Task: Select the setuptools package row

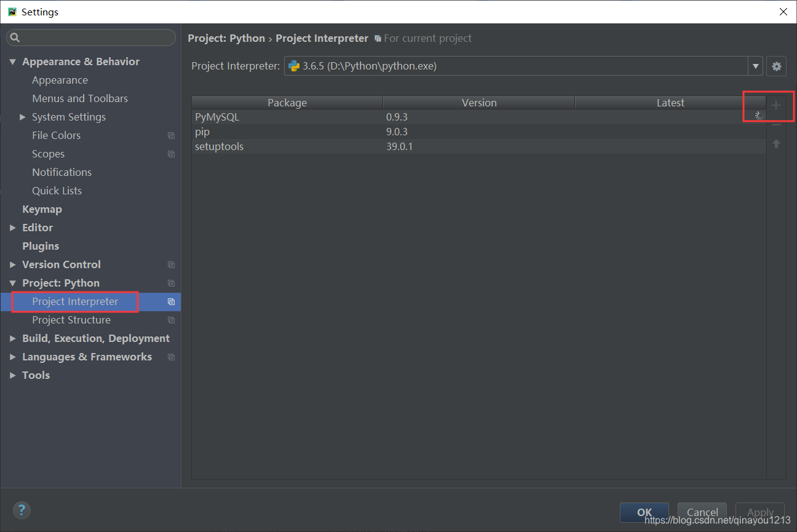Action: [x=478, y=146]
